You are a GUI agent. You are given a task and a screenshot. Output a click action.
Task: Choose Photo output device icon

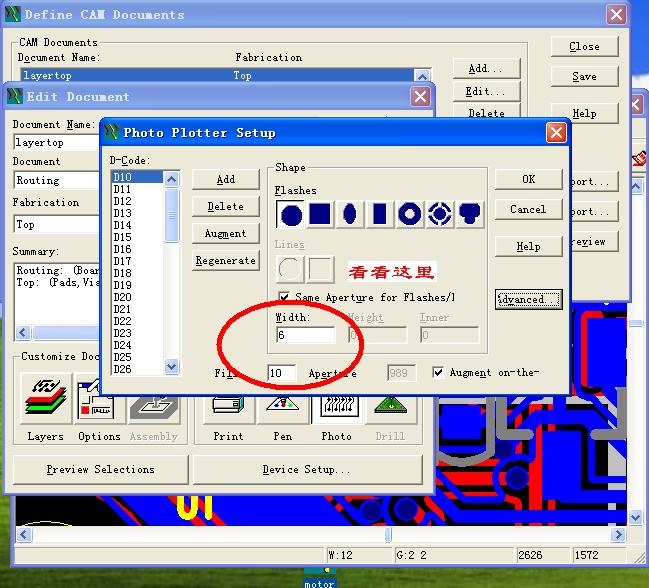(337, 409)
